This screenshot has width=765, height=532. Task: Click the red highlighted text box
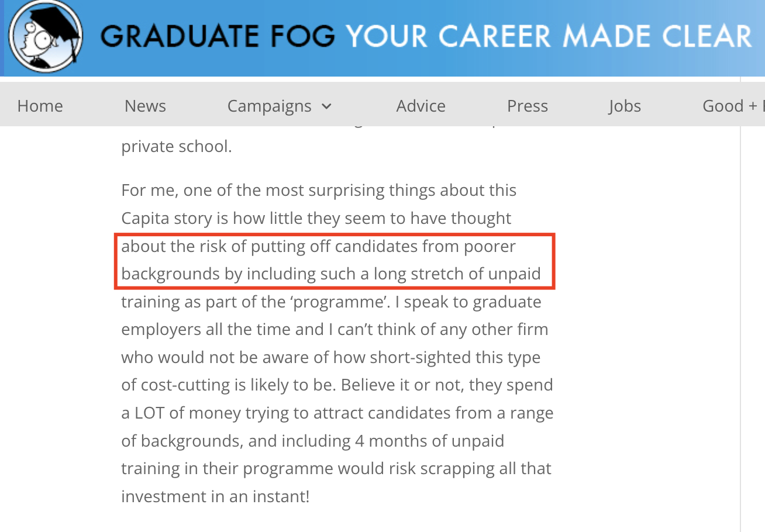335,261
